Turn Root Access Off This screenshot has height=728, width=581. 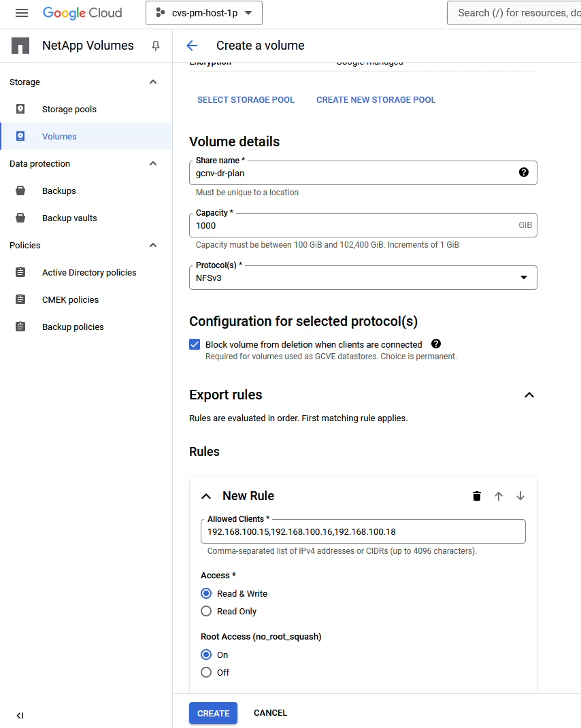[206, 672]
